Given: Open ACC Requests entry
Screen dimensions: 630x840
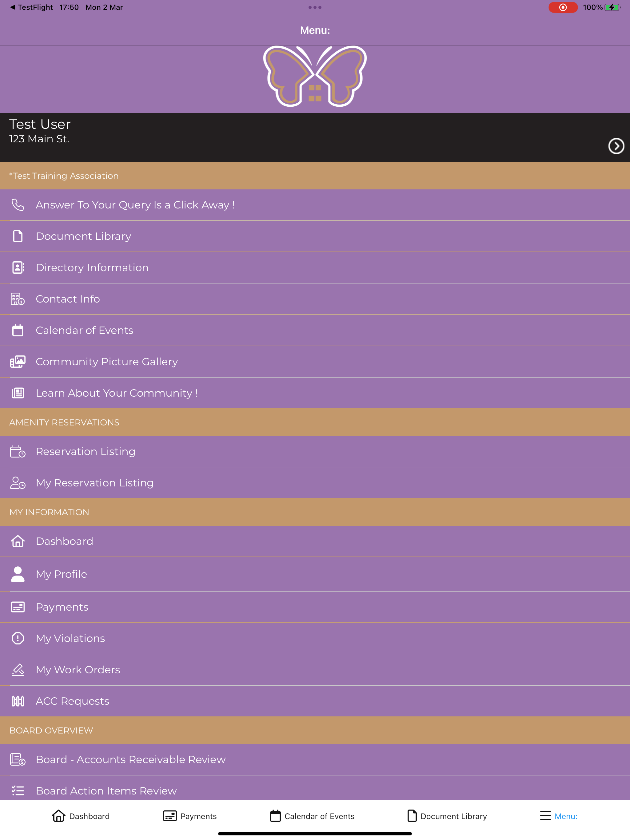Looking at the screenshot, I should [315, 701].
